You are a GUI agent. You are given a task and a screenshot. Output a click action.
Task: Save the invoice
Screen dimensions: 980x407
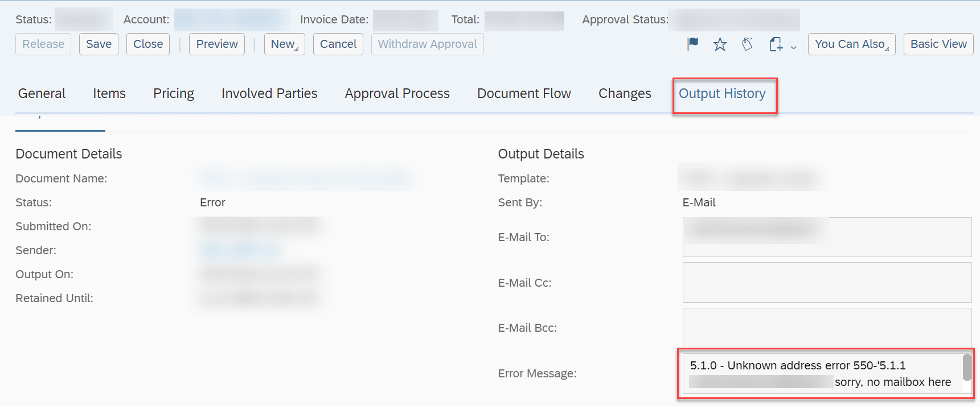tap(99, 44)
